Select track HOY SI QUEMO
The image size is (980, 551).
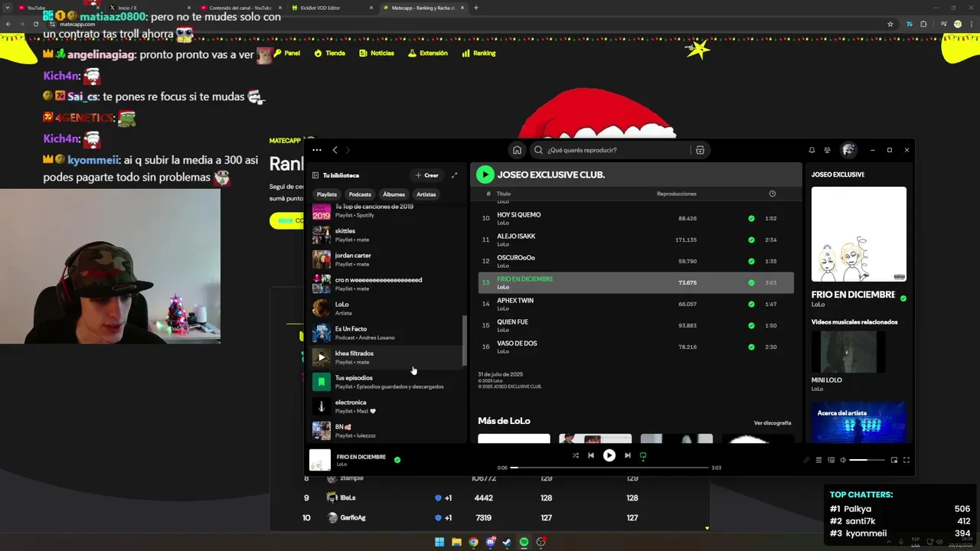pyautogui.click(x=635, y=218)
